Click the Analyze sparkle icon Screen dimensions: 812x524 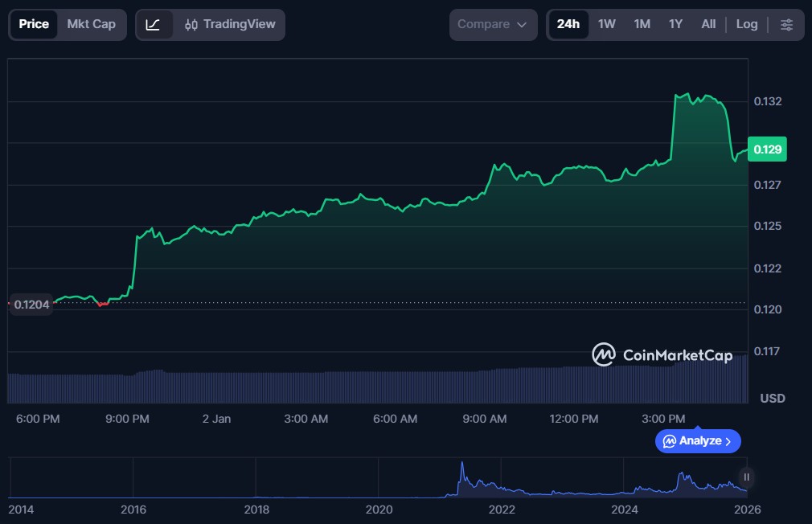click(669, 441)
